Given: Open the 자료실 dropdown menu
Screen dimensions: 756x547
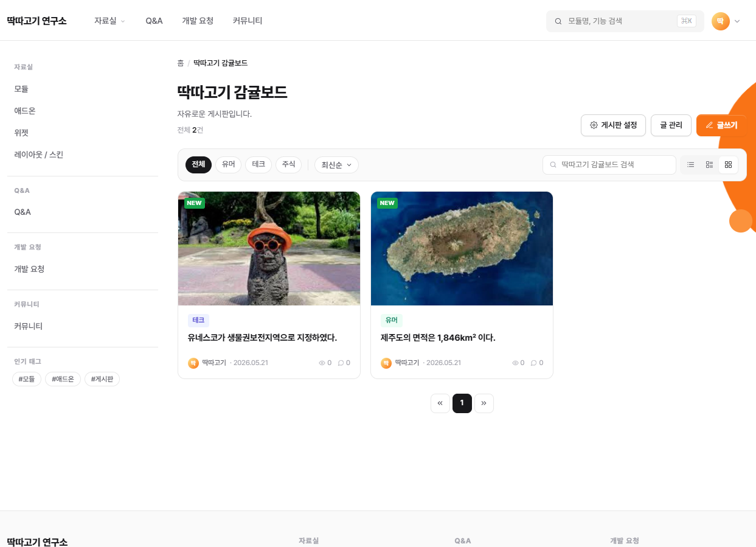Looking at the screenshot, I should click(x=109, y=21).
